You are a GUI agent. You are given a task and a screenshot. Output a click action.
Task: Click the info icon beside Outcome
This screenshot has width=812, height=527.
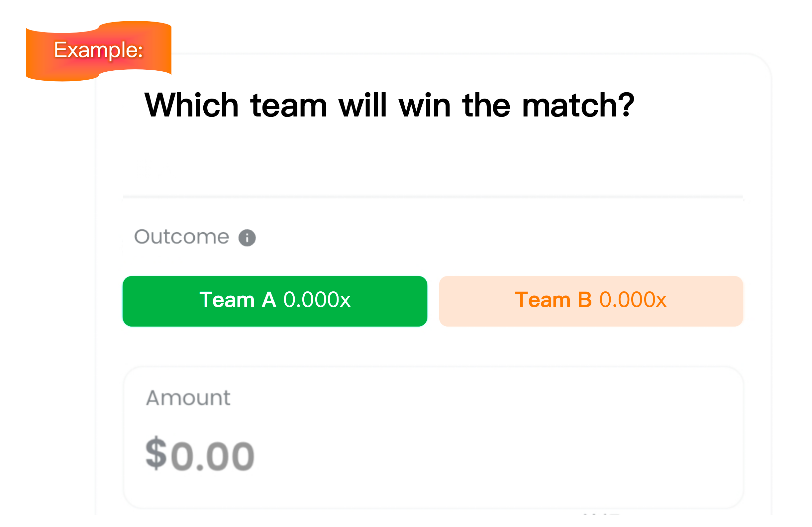pos(247,238)
